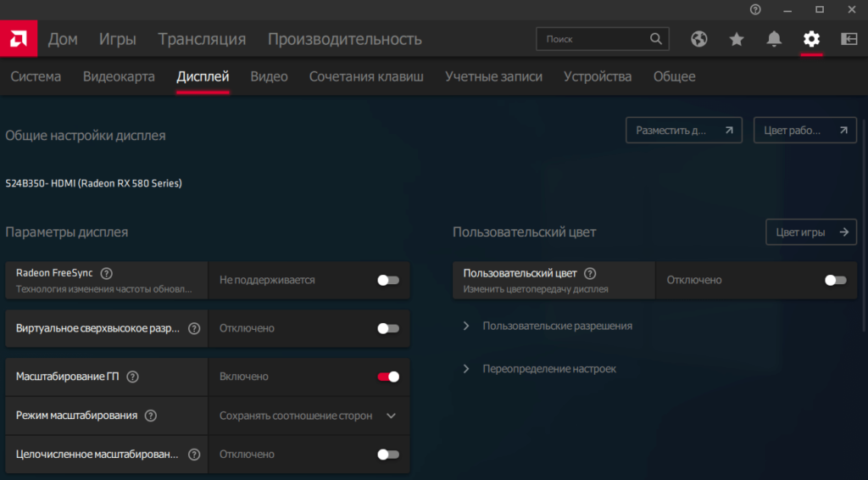Expand Пользовательские разрешения section

(556, 326)
